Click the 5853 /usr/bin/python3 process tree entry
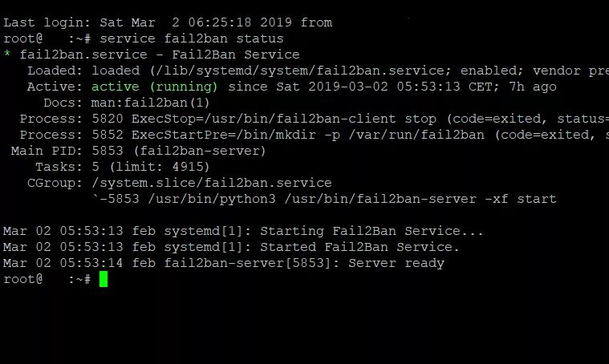The width and height of the screenshot is (609, 364). coord(324,199)
